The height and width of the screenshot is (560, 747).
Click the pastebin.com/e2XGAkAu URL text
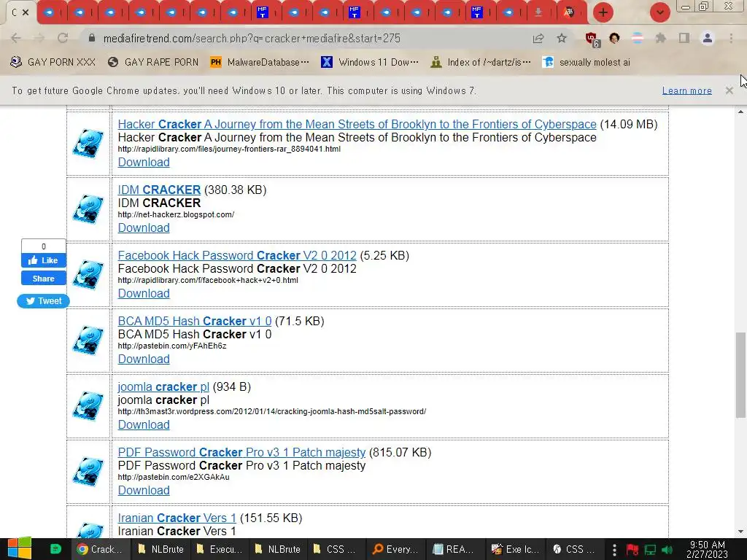[174, 477]
